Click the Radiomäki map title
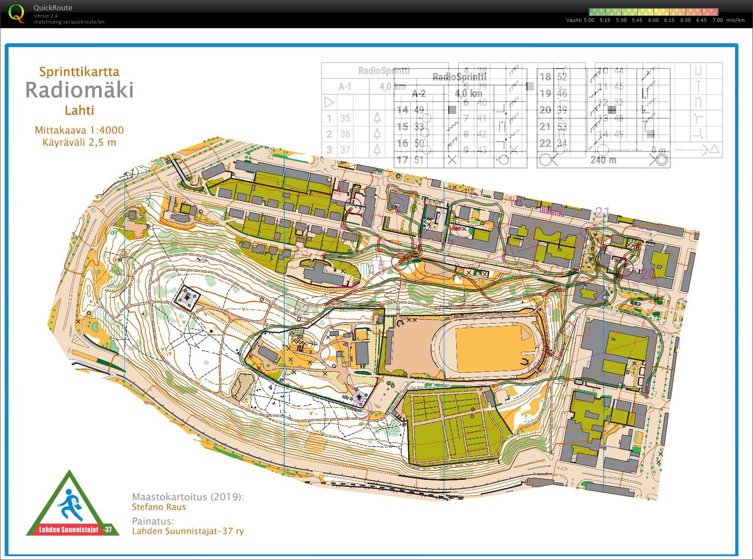The image size is (753, 560). (x=79, y=90)
